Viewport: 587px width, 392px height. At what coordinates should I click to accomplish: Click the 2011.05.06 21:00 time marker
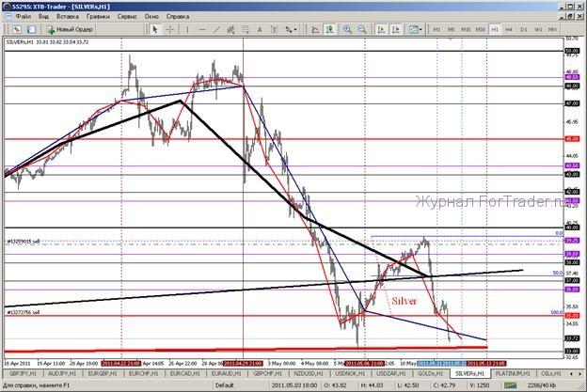click(x=365, y=364)
